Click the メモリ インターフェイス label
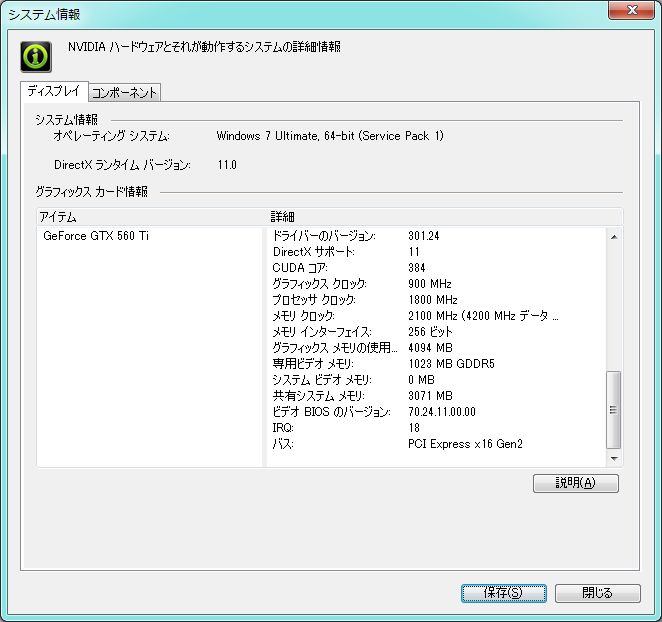662x622 pixels. coord(322,332)
